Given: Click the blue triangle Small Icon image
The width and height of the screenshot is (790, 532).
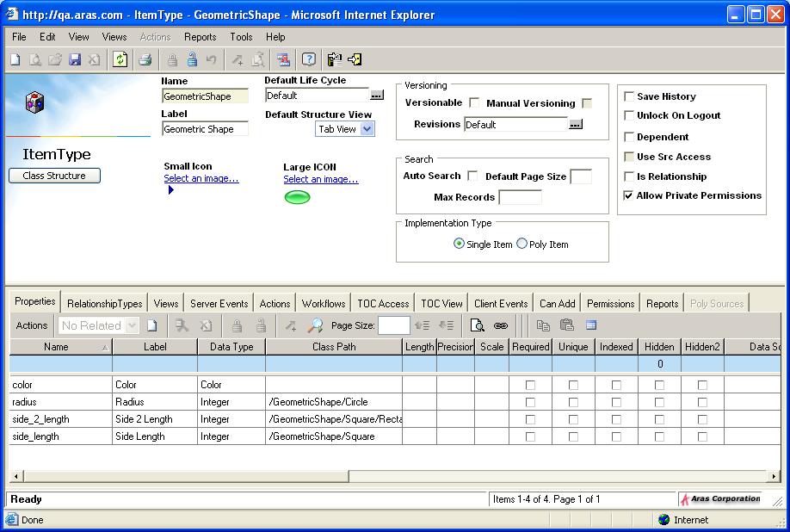Looking at the screenshot, I should 171,190.
